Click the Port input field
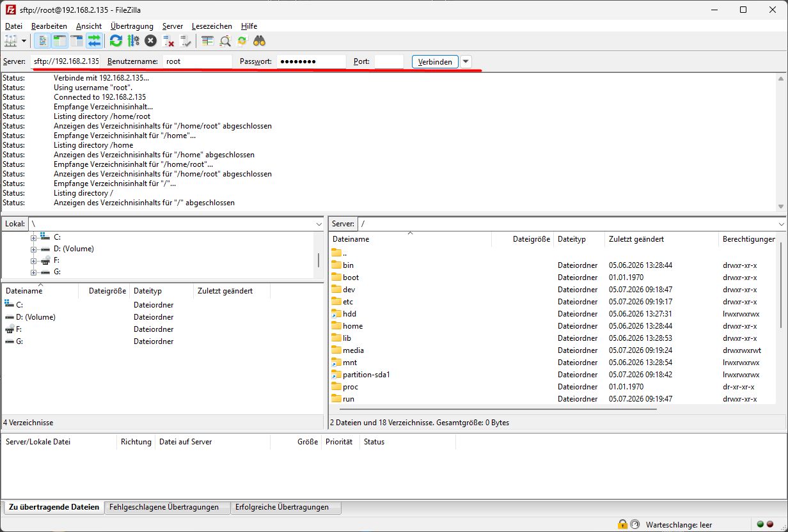 389,61
